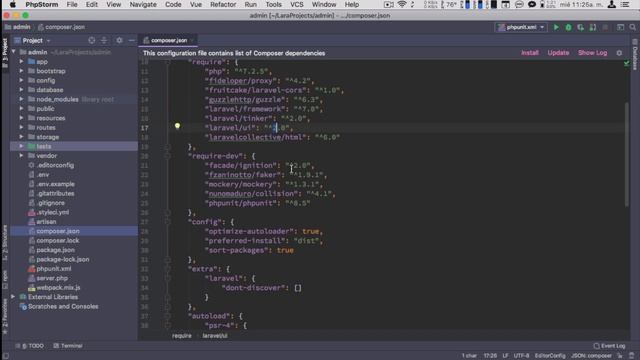Expand the node_modules folder
The image size is (640, 360).
tap(21, 99)
